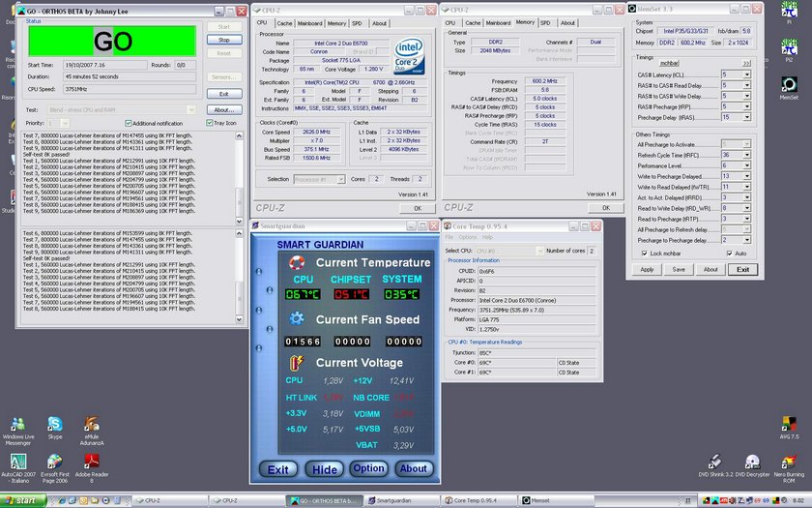Image resolution: width=812 pixels, height=508 pixels.
Task: Click the Smartguardian taskbar button
Action: tap(401, 501)
